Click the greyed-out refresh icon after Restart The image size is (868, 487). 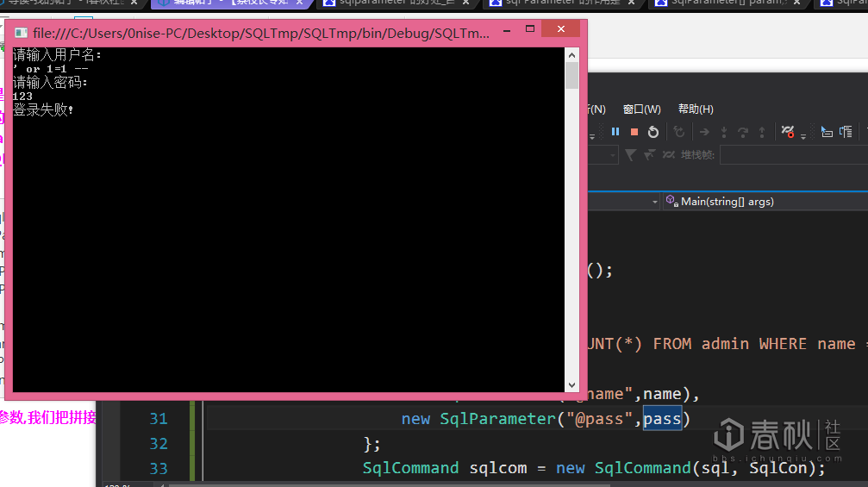(679, 132)
